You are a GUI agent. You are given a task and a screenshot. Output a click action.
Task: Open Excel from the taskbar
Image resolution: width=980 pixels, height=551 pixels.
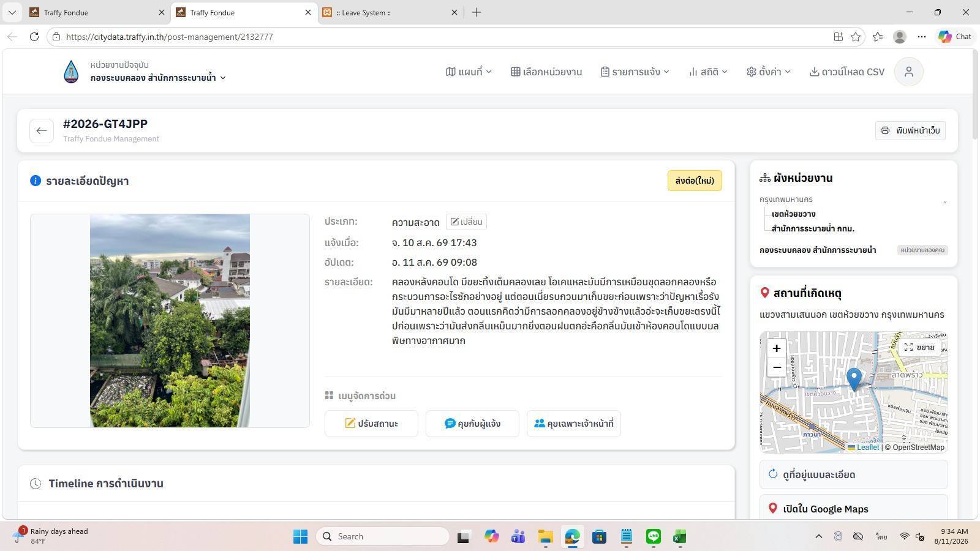[679, 537]
